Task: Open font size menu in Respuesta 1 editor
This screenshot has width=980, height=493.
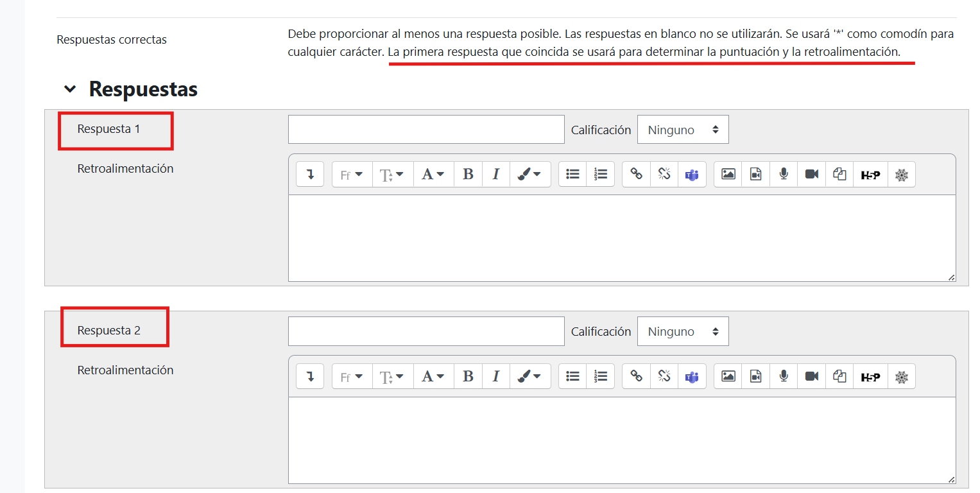Action: click(393, 175)
